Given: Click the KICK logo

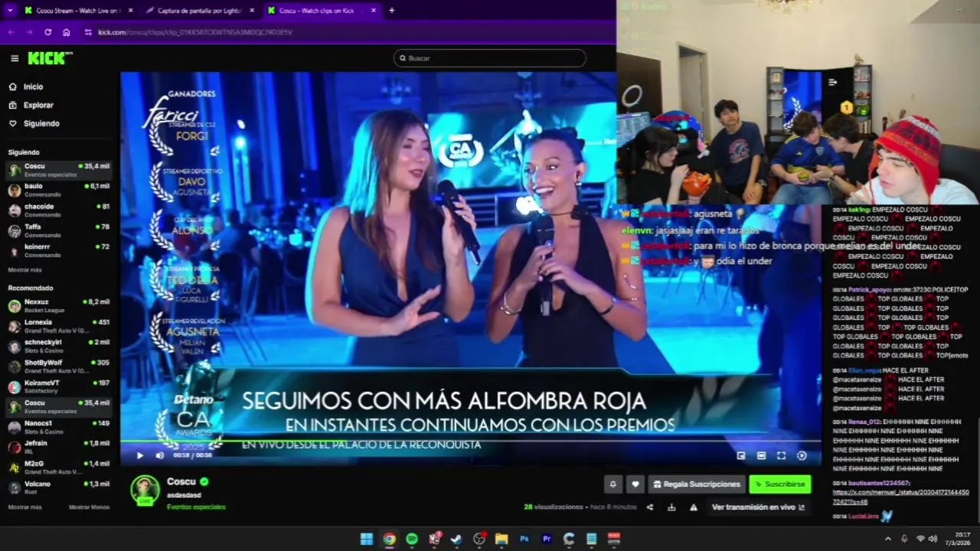Looking at the screenshot, I should (50, 58).
